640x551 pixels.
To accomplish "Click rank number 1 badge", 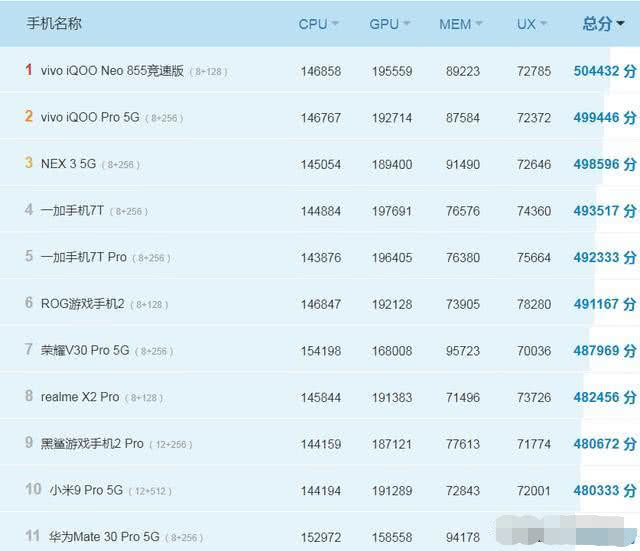I will [x=29, y=70].
